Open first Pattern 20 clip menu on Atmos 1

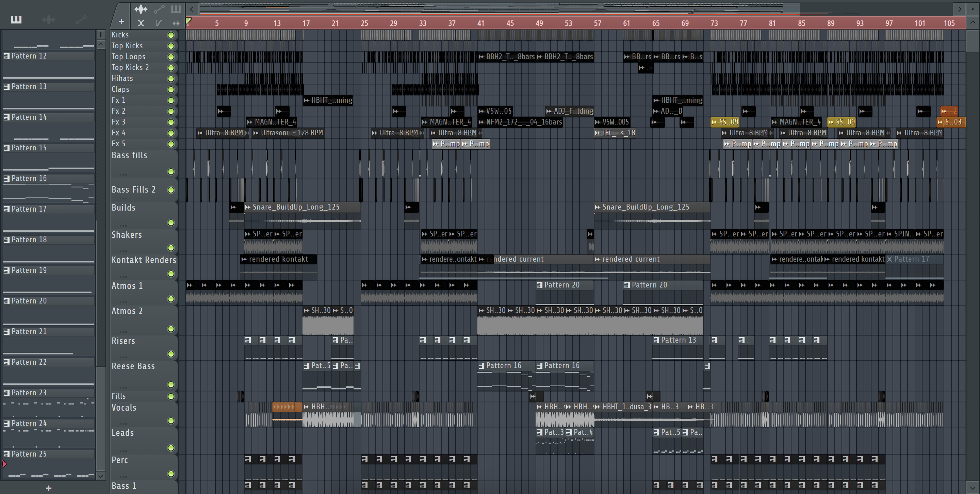pyautogui.click(x=539, y=285)
